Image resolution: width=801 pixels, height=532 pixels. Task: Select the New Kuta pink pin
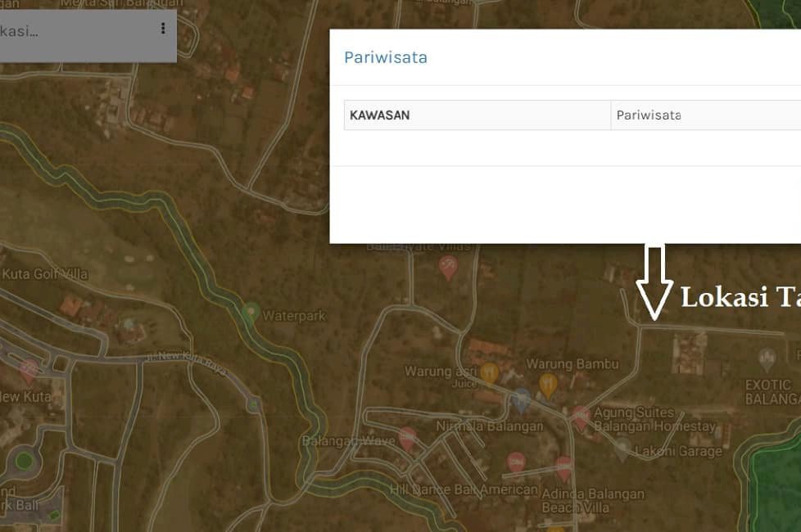[29, 370]
